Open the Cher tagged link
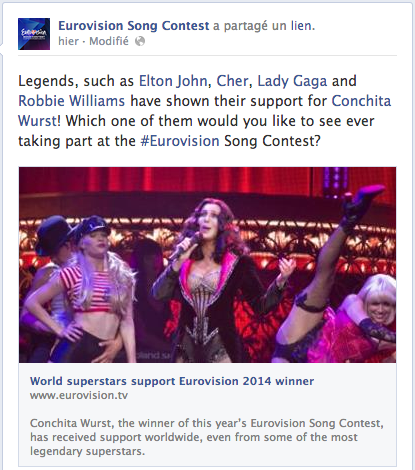The width and height of the screenshot is (415, 470). click(232, 81)
